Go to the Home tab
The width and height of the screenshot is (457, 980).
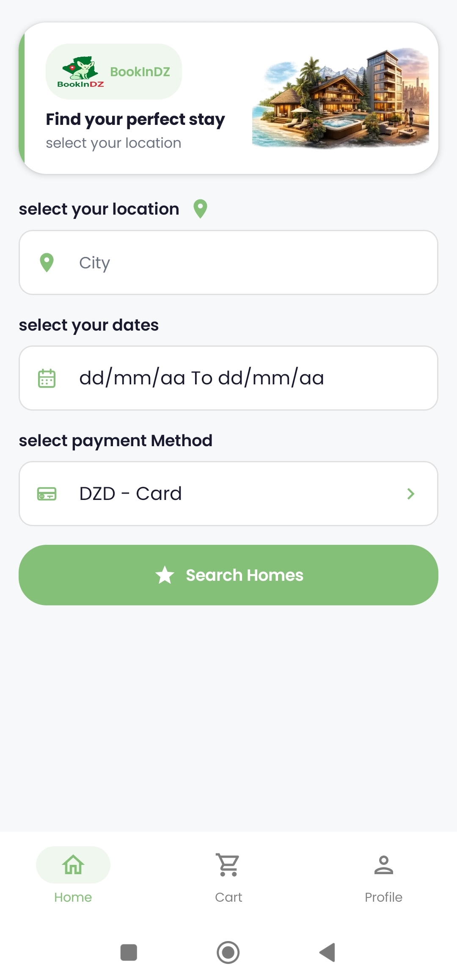(x=73, y=875)
